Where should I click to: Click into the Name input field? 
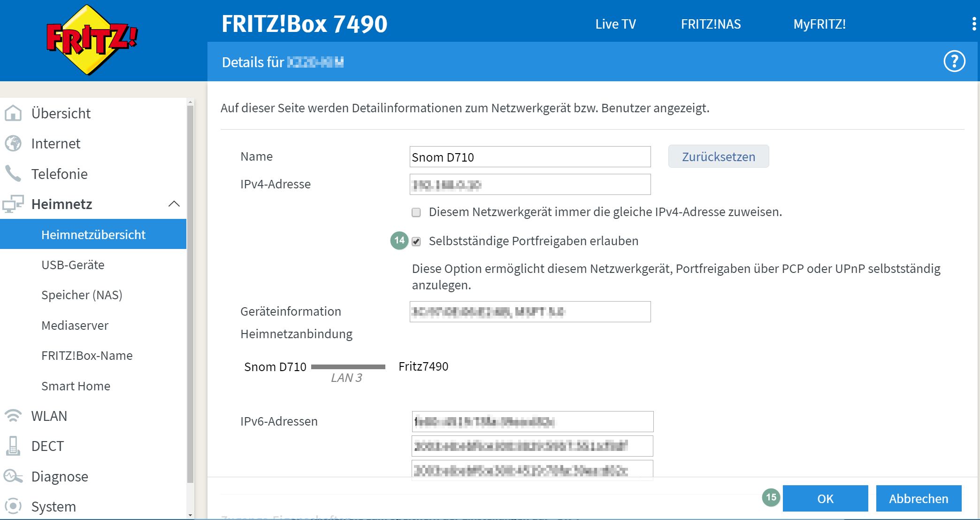(530, 157)
